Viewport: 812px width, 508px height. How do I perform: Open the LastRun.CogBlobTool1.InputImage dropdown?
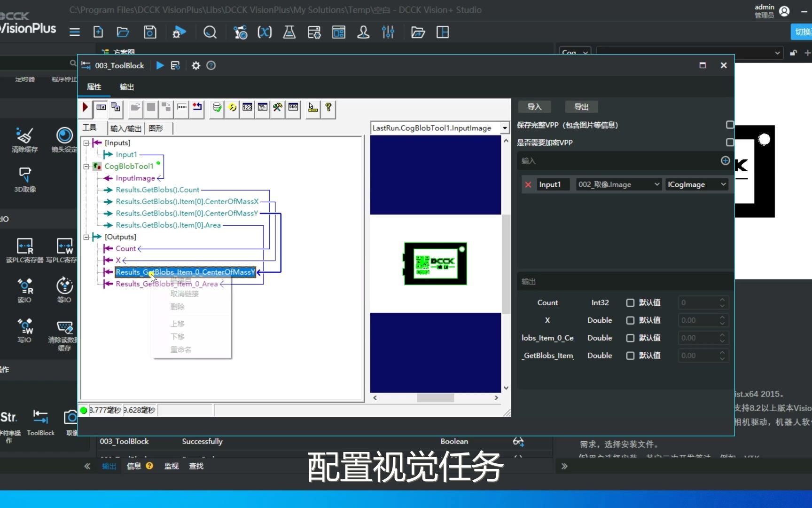[x=504, y=127]
